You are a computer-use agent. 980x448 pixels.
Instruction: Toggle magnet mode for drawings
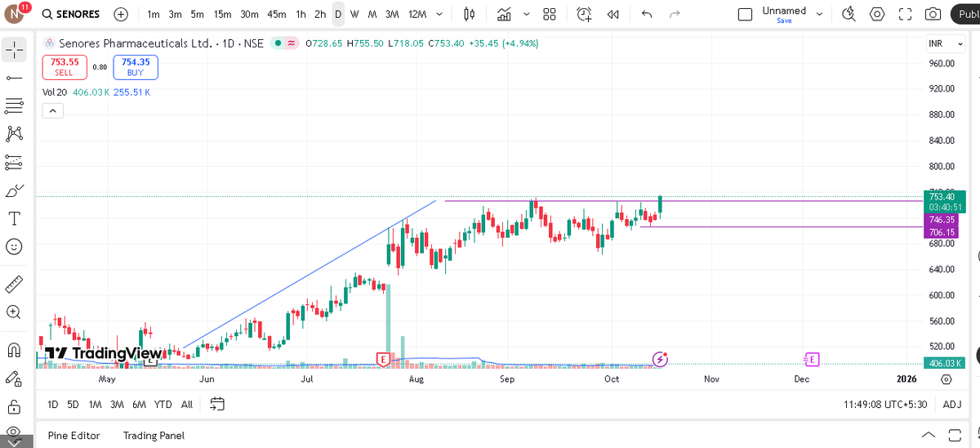13,351
